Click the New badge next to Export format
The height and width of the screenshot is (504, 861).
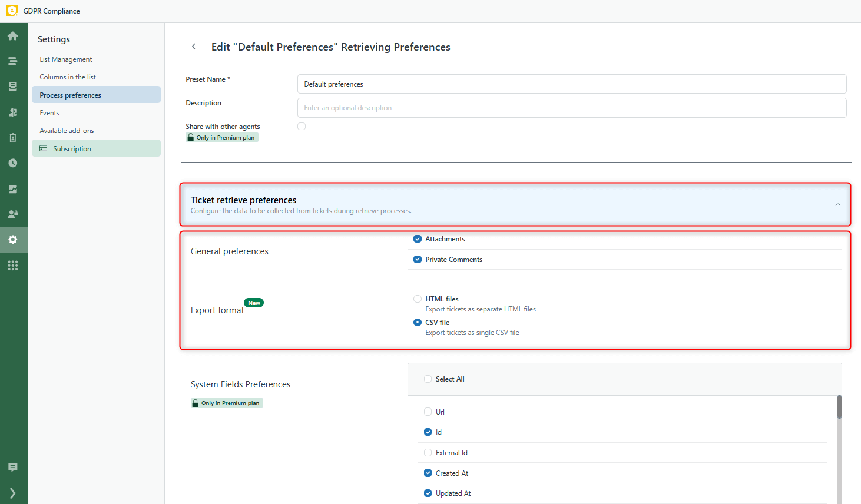(x=254, y=303)
